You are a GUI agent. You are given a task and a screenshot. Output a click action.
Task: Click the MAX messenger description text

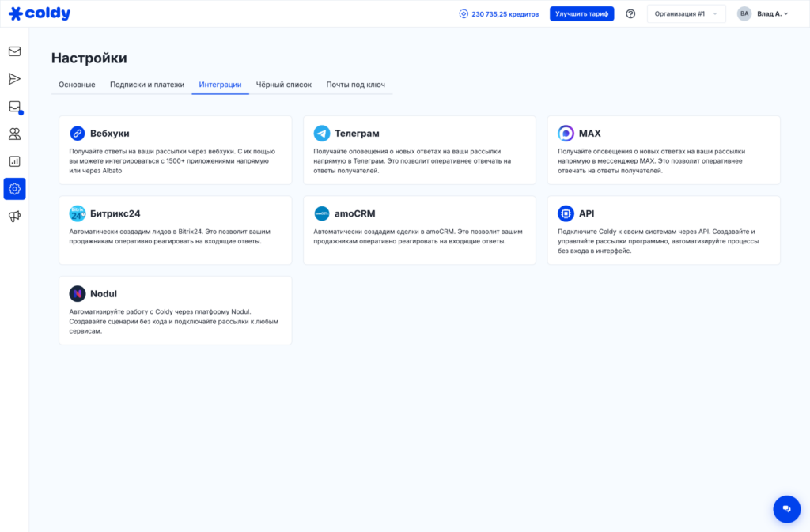click(652, 161)
